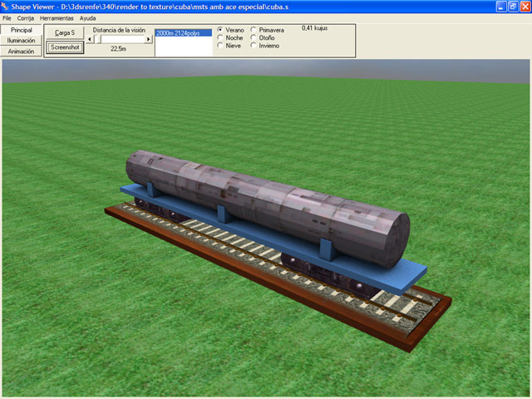
Task: Choose the Invierno season option
Action: [x=254, y=46]
